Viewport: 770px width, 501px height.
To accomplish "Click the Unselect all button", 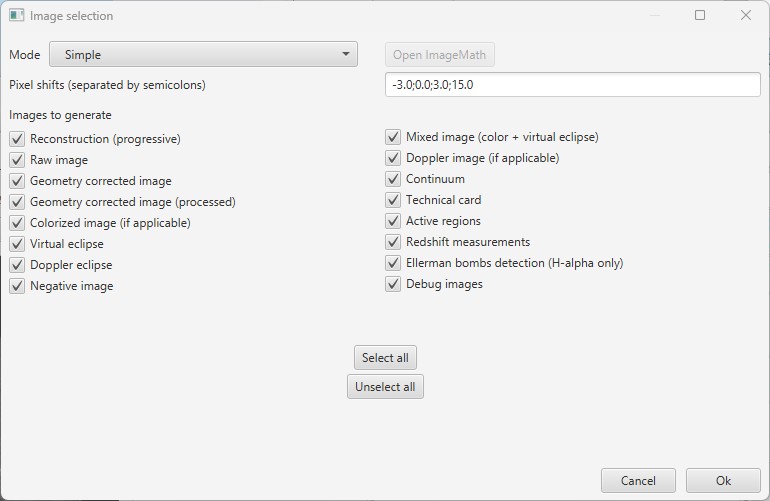I will [385, 387].
